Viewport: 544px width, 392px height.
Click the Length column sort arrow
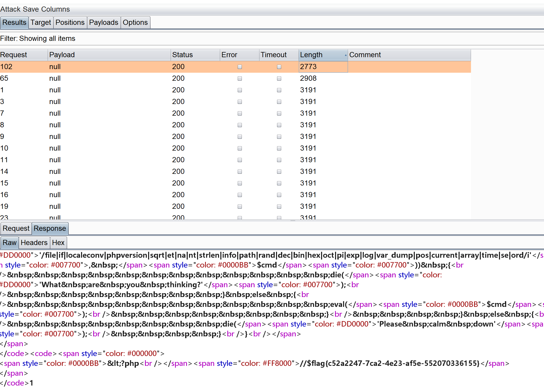pos(345,55)
